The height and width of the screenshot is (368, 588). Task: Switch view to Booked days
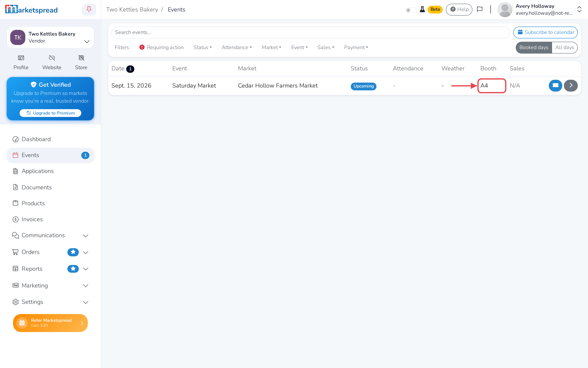[x=534, y=47]
